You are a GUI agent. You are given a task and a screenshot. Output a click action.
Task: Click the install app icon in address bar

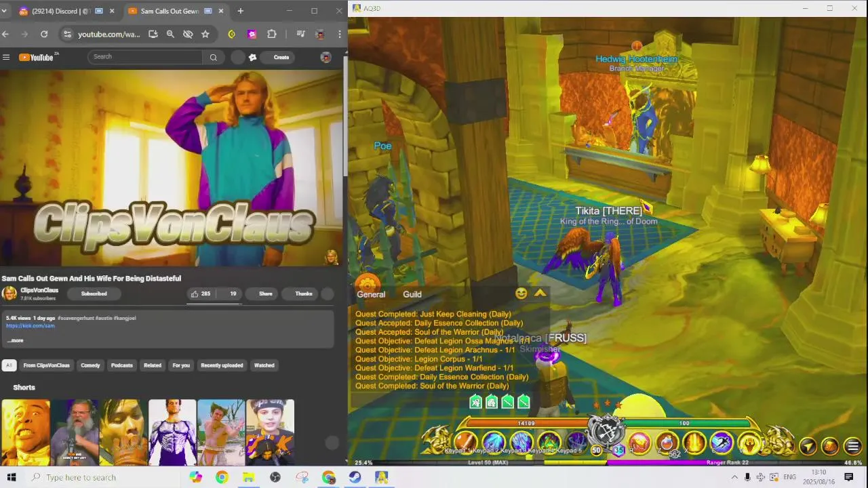(x=153, y=34)
